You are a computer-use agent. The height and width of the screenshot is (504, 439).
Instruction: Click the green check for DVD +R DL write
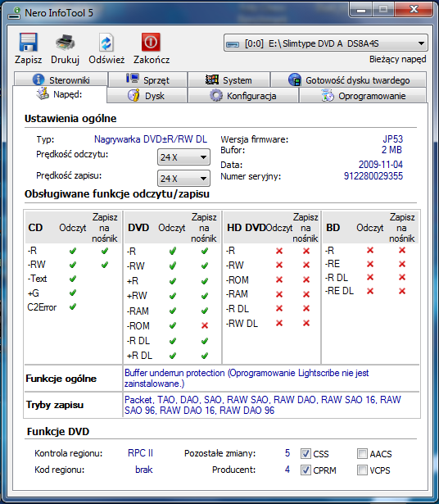coord(205,356)
